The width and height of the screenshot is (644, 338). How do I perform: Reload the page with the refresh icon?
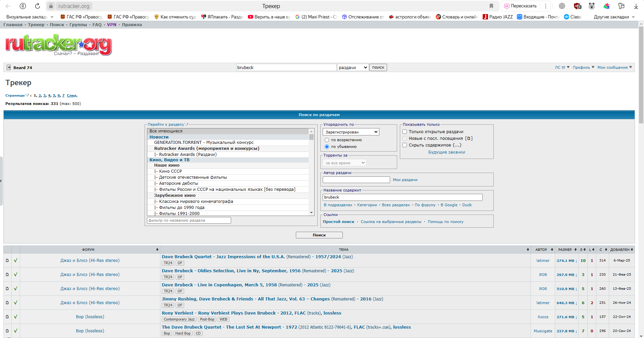coord(38,6)
